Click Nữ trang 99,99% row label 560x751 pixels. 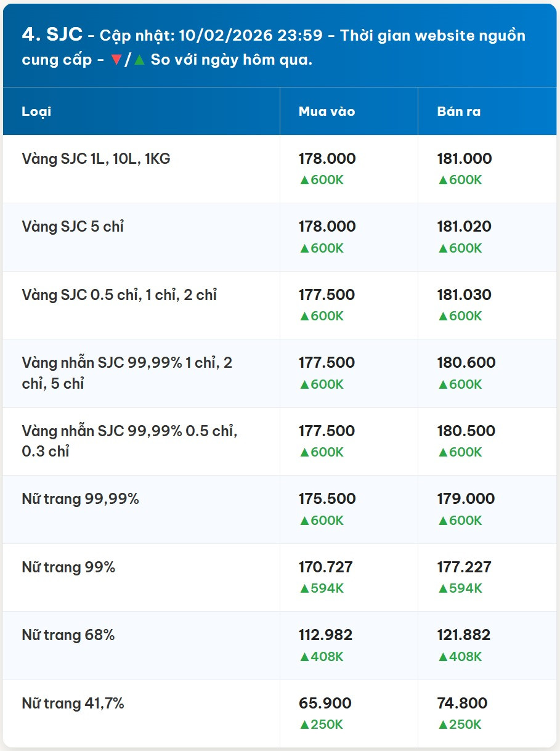80,499
